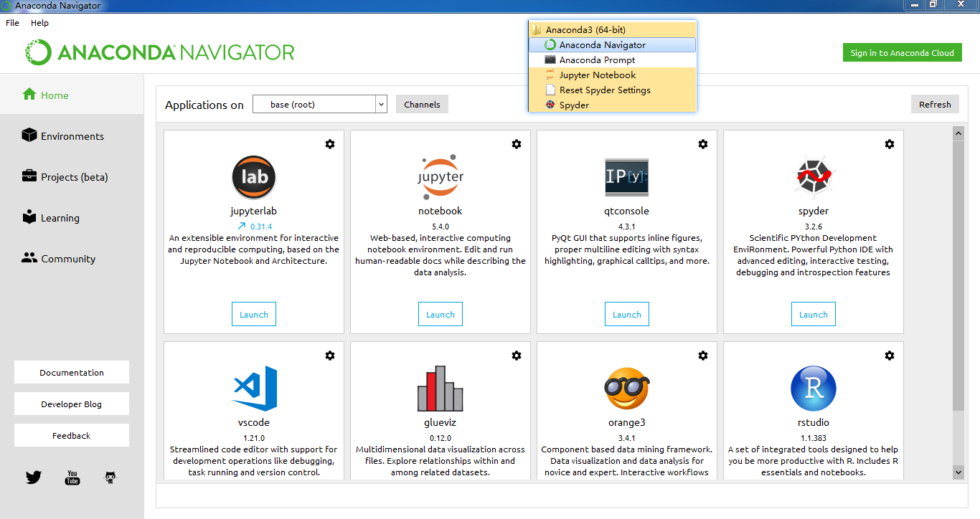Open the qtconsole tile gear icon
Image resolution: width=980 pixels, height=519 pixels.
[703, 144]
